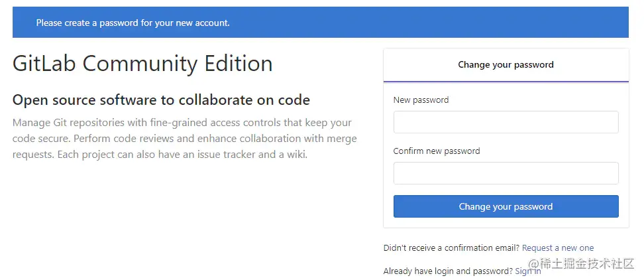This screenshot has height=280, width=644.
Task: Click the Confirm new password label
Action: point(436,151)
